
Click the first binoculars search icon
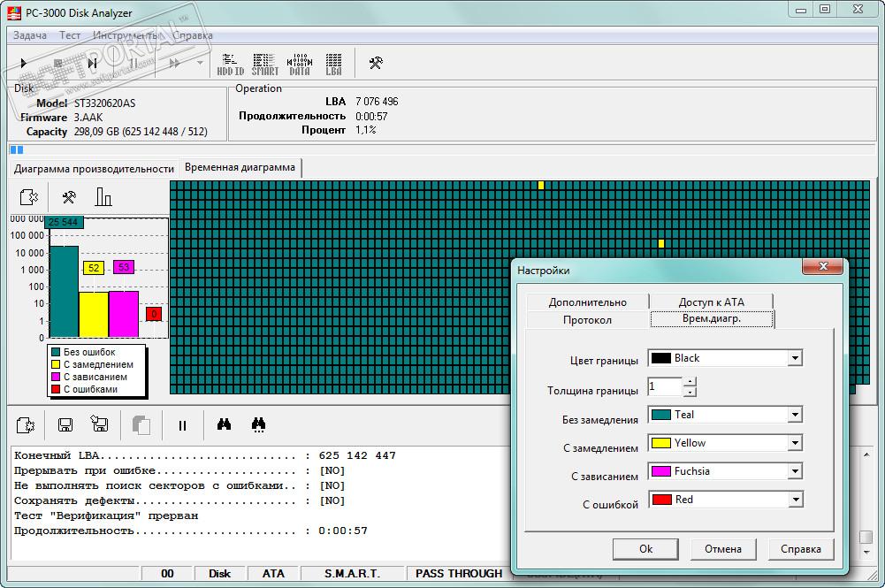225,425
